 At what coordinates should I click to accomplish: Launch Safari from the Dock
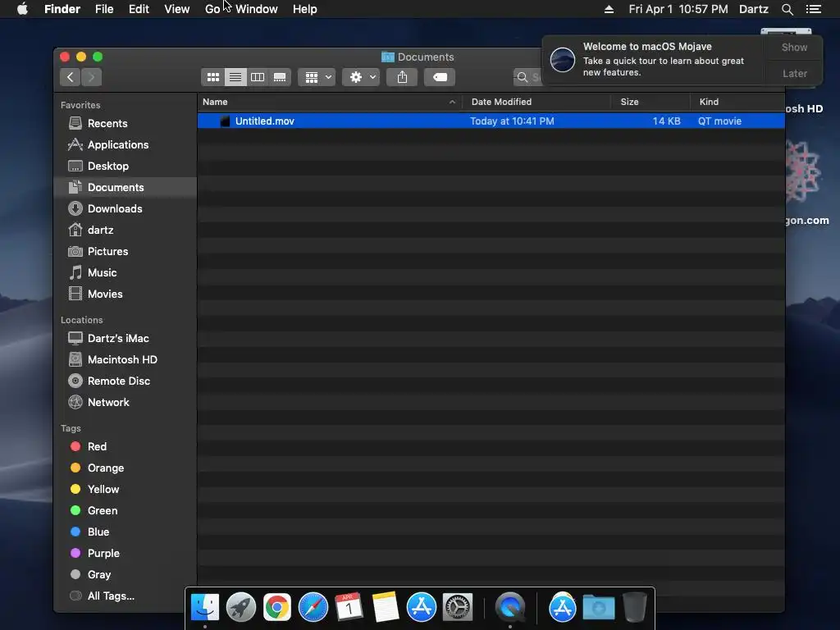pyautogui.click(x=313, y=607)
